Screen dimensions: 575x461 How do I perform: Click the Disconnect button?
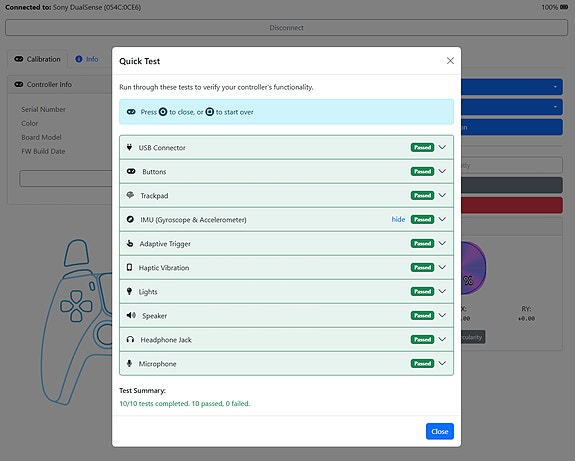pos(286,28)
